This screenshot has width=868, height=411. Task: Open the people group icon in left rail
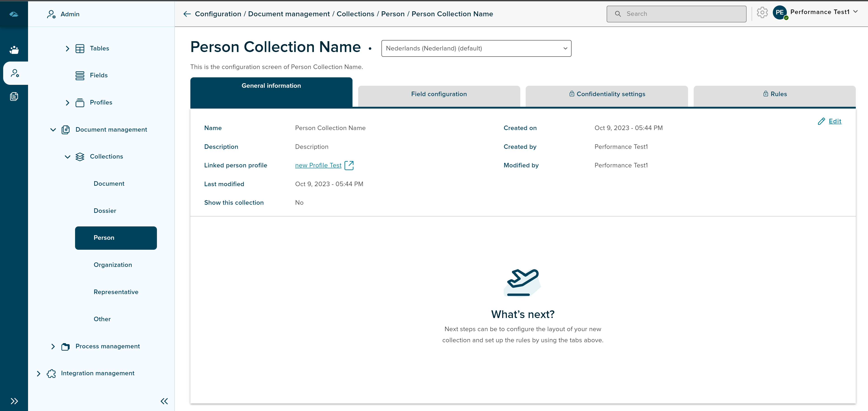tap(14, 50)
